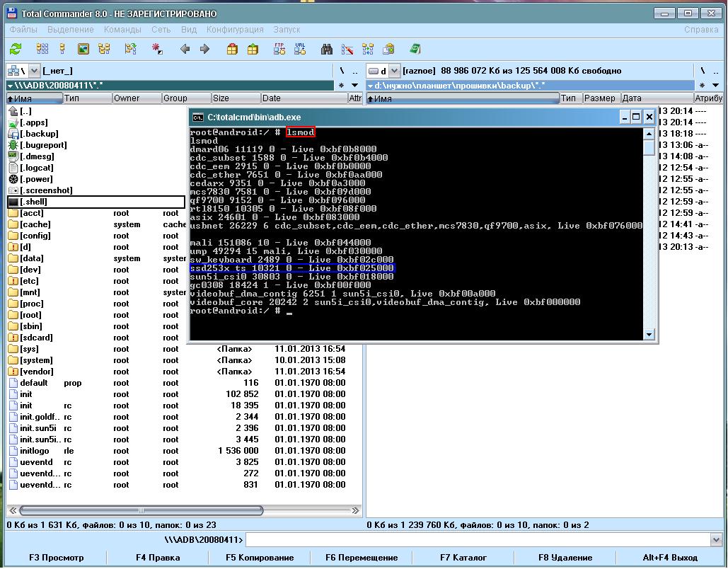Expand the command line history dropdown
This screenshot has height=569, width=728.
(x=715, y=540)
